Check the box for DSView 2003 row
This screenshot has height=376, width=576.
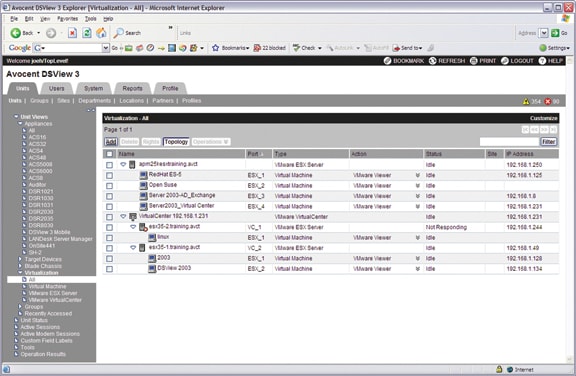tap(109, 269)
